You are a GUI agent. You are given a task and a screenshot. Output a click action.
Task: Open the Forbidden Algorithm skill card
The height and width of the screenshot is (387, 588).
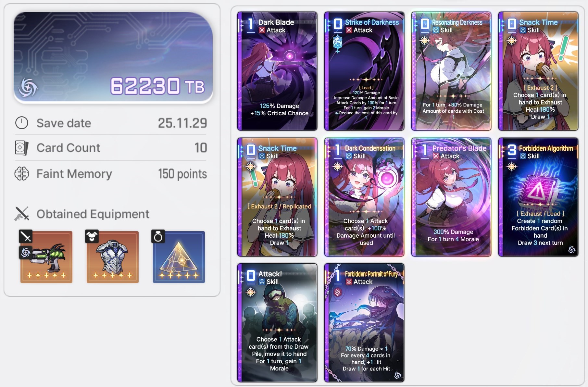(538, 197)
